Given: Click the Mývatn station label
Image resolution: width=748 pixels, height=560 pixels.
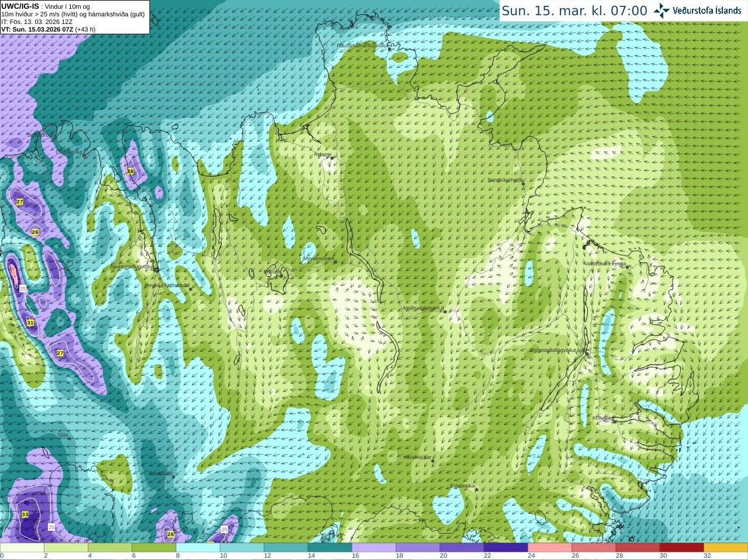Looking at the screenshot, I should [273, 272].
